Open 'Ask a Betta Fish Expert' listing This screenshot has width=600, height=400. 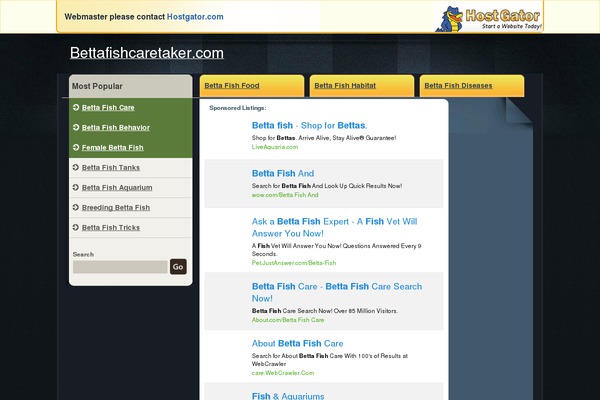pos(334,227)
